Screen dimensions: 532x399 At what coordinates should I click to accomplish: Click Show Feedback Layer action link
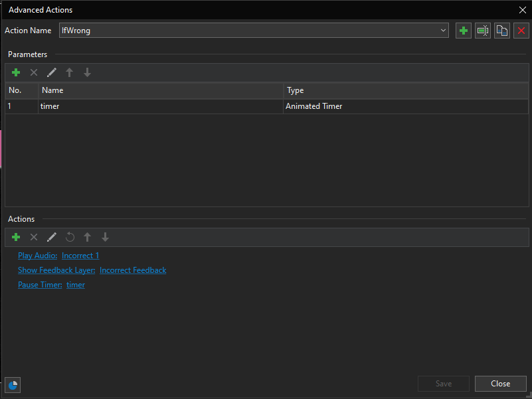pos(56,270)
